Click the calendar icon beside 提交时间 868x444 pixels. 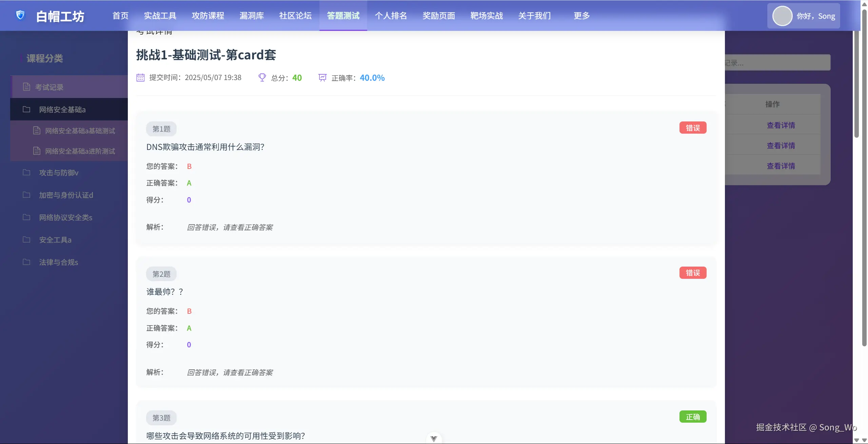(140, 77)
